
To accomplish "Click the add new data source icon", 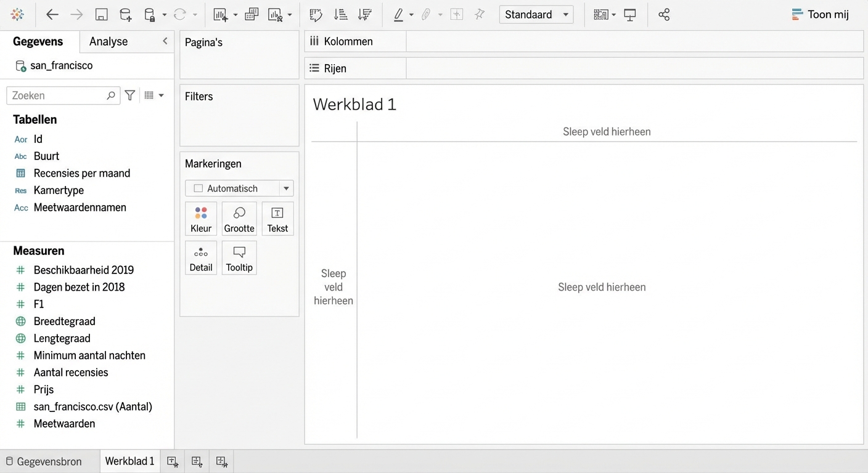I will click(125, 15).
